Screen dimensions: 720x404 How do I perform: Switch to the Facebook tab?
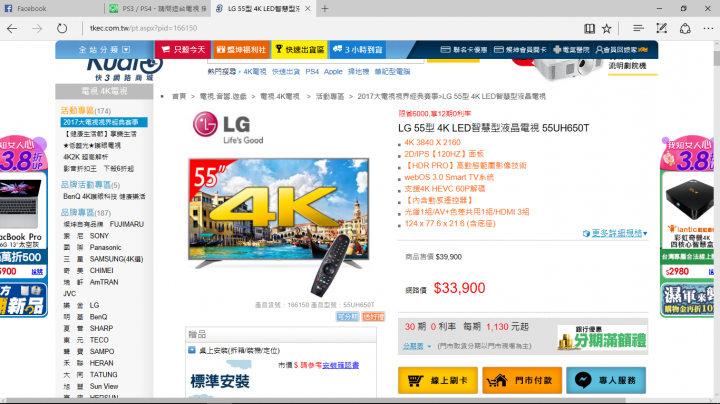[x=52, y=8]
